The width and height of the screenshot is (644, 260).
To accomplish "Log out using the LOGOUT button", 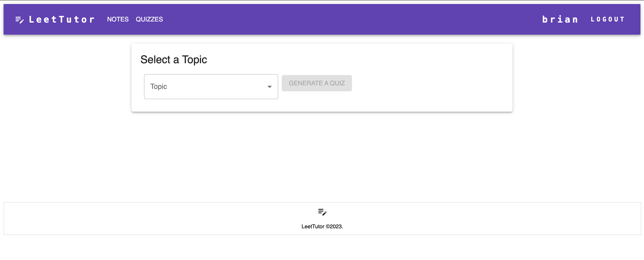I will point(607,19).
